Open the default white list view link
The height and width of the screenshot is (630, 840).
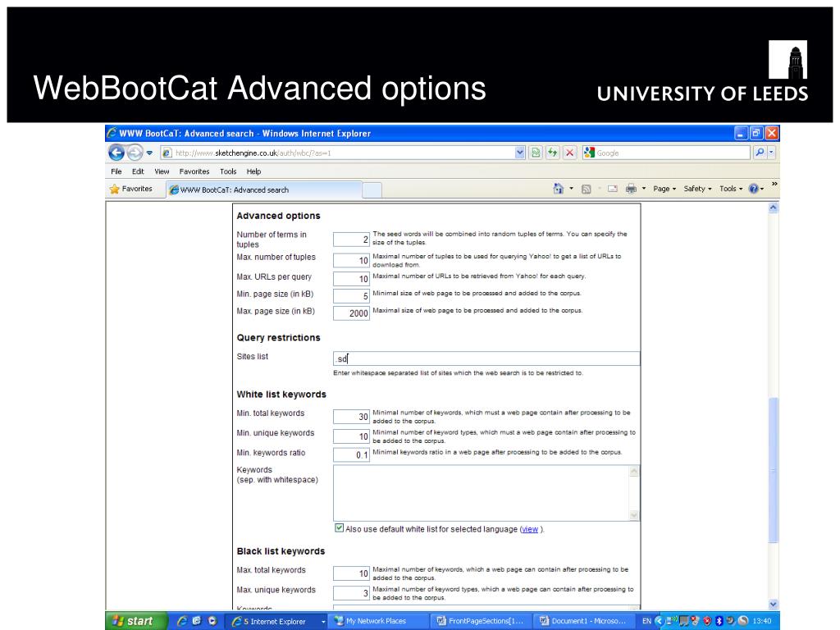[x=530, y=529]
